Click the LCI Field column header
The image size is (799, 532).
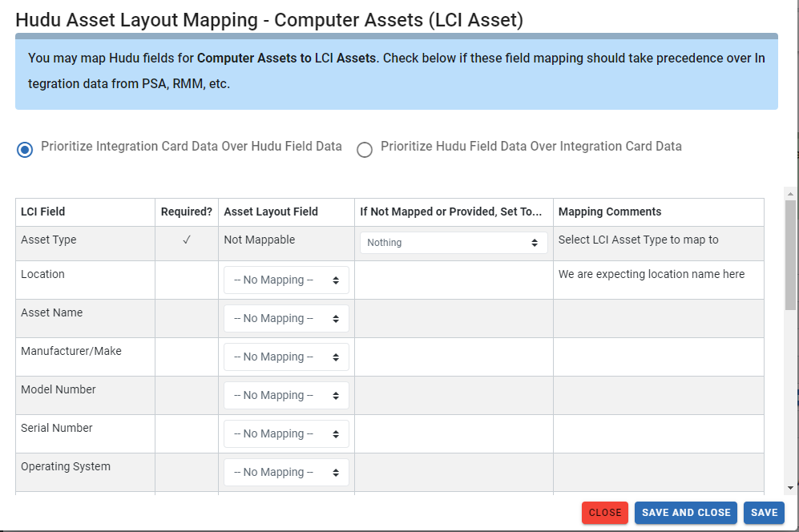point(43,212)
